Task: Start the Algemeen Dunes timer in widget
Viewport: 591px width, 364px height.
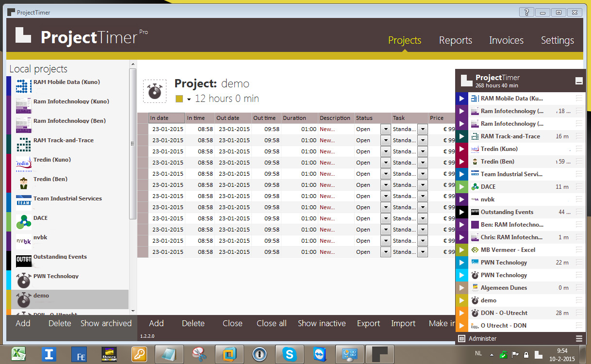Action: pyautogui.click(x=461, y=288)
